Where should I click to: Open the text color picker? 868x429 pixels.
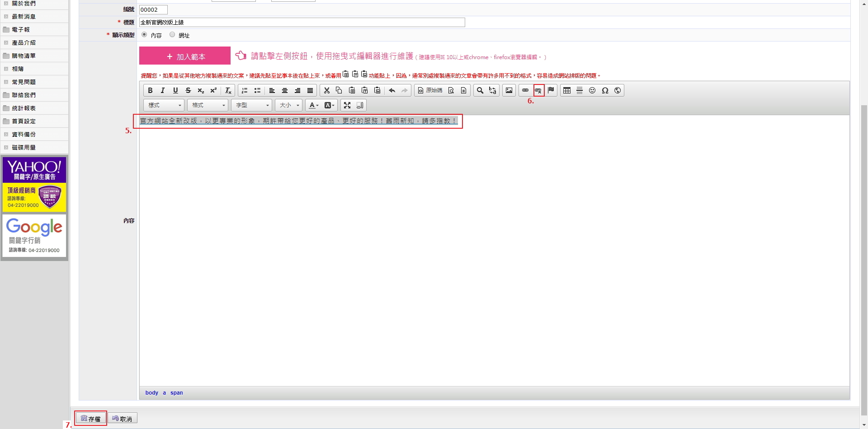[x=313, y=105]
